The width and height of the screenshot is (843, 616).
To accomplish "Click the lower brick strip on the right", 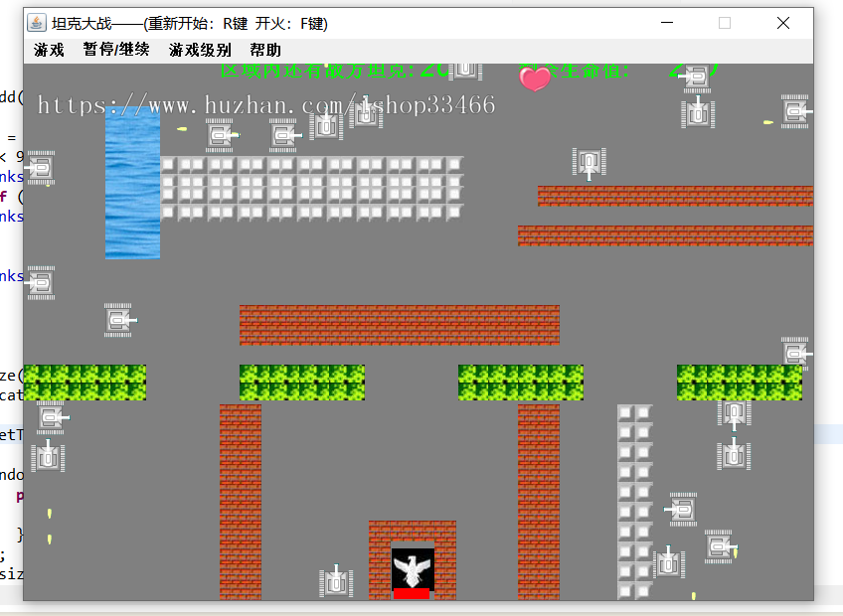I will click(x=666, y=236).
